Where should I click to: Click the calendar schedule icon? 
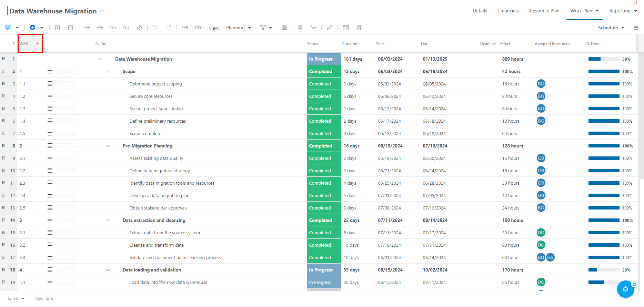tap(346, 28)
